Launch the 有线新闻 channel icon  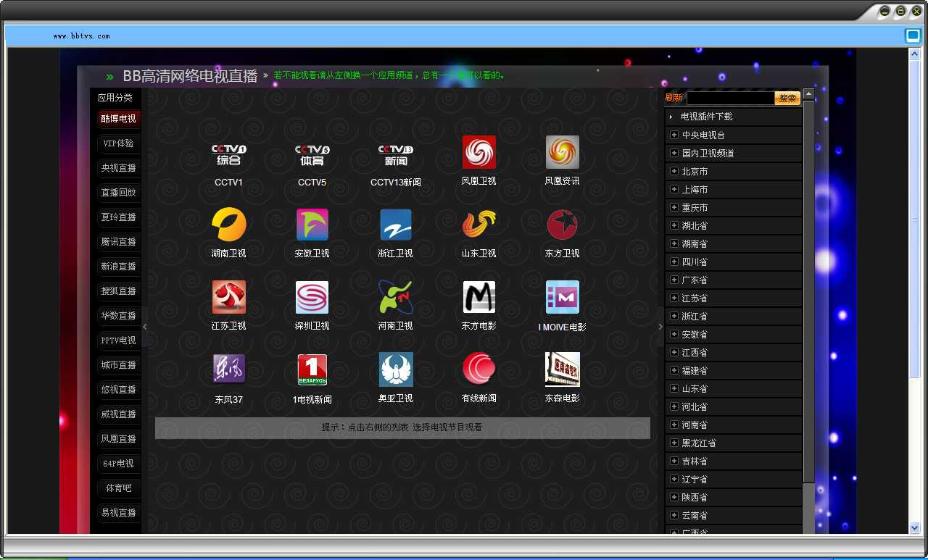[479, 369]
